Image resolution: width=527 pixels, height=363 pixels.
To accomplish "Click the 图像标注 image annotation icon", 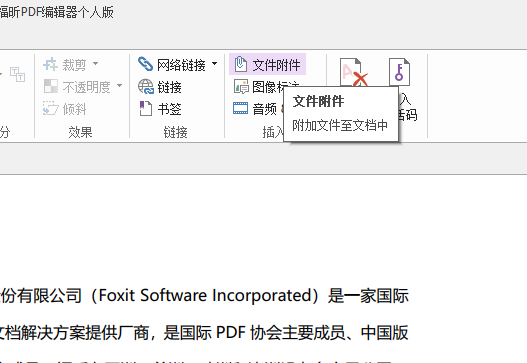I will click(x=241, y=86).
